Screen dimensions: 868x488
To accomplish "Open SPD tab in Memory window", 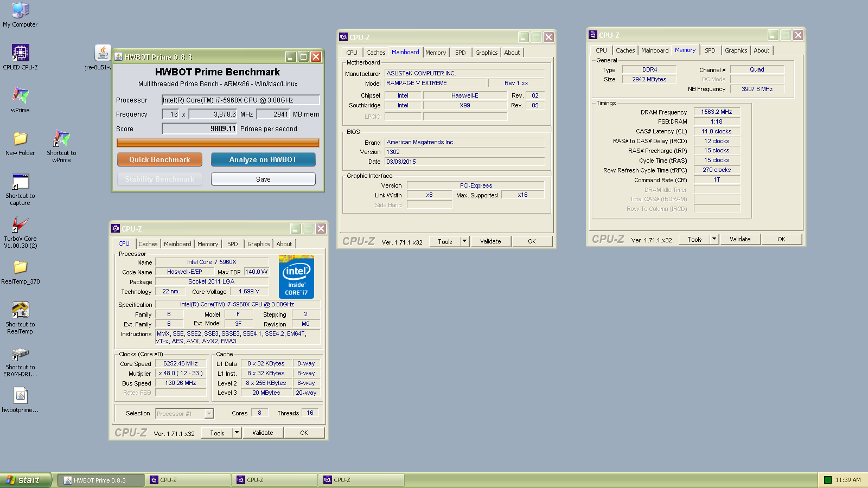I will pos(710,50).
